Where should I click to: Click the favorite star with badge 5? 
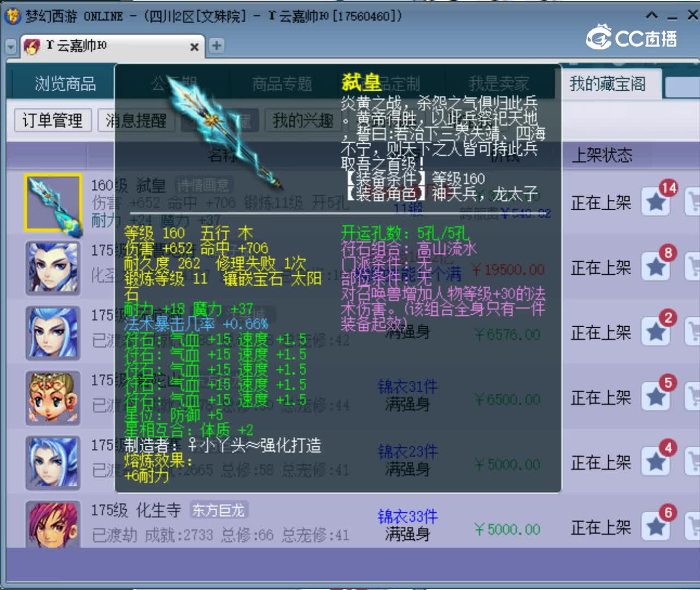click(656, 397)
